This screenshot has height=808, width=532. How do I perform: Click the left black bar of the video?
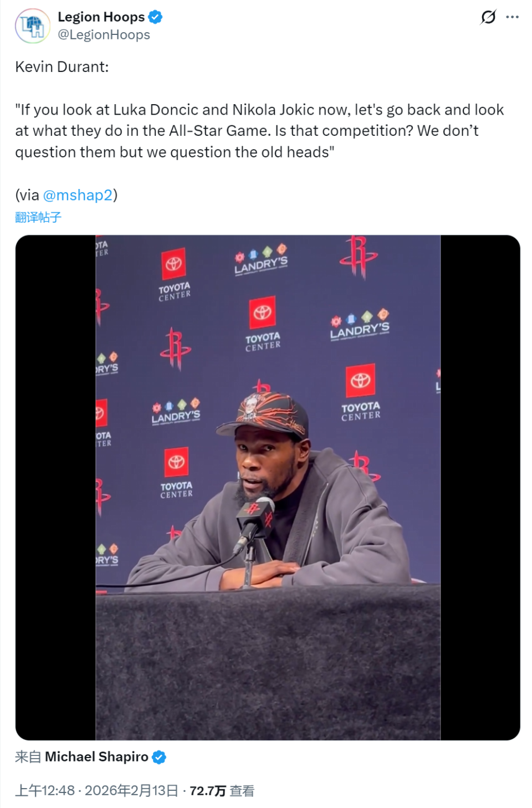(55, 488)
